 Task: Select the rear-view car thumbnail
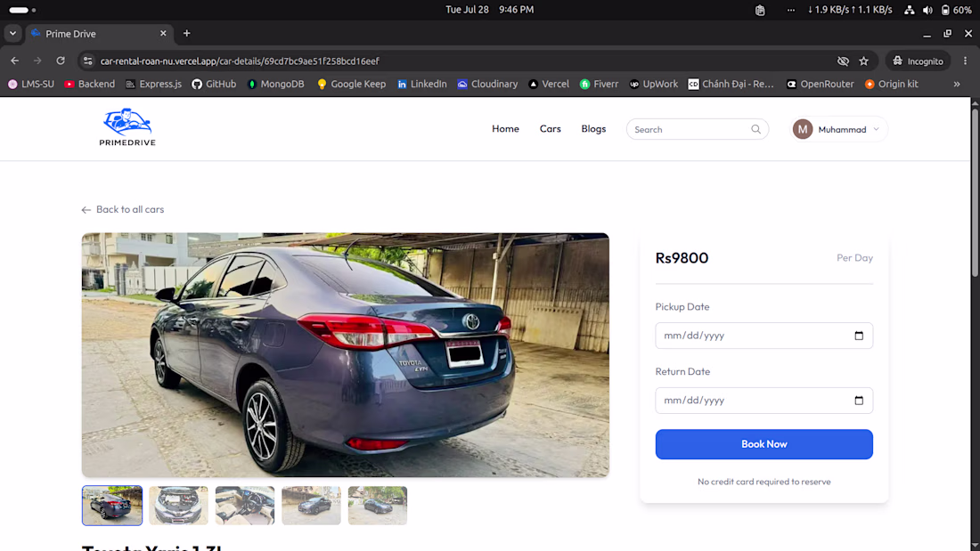click(112, 506)
